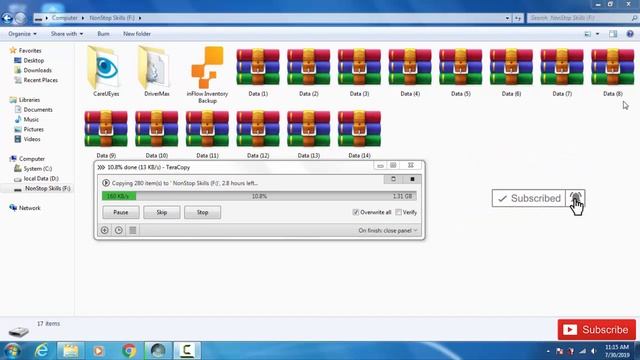Screen dimensions: 640x360
Task: Click the New folder toolbar item
Action: [137, 34]
